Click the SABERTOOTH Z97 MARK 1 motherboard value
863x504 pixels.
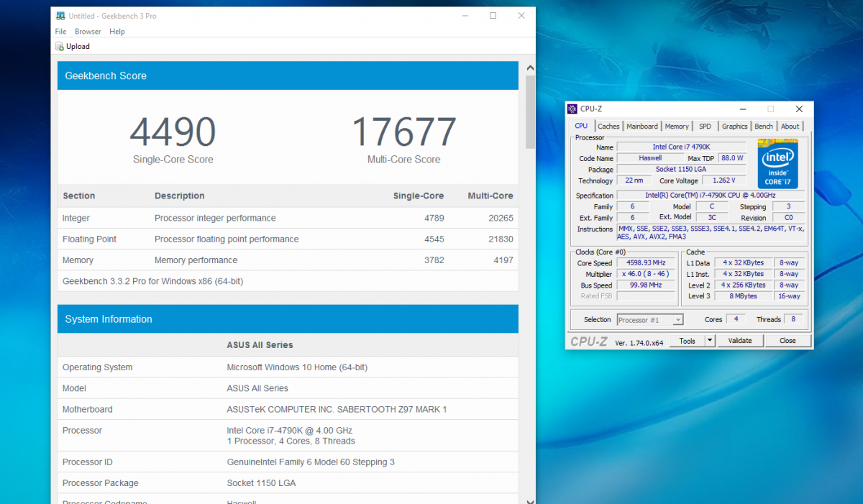pyautogui.click(x=337, y=410)
